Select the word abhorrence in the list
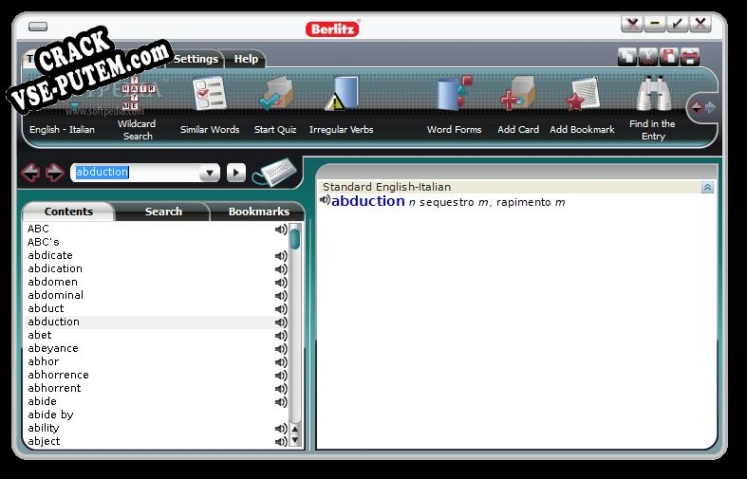Viewport: 747px width, 479px height. pos(58,375)
